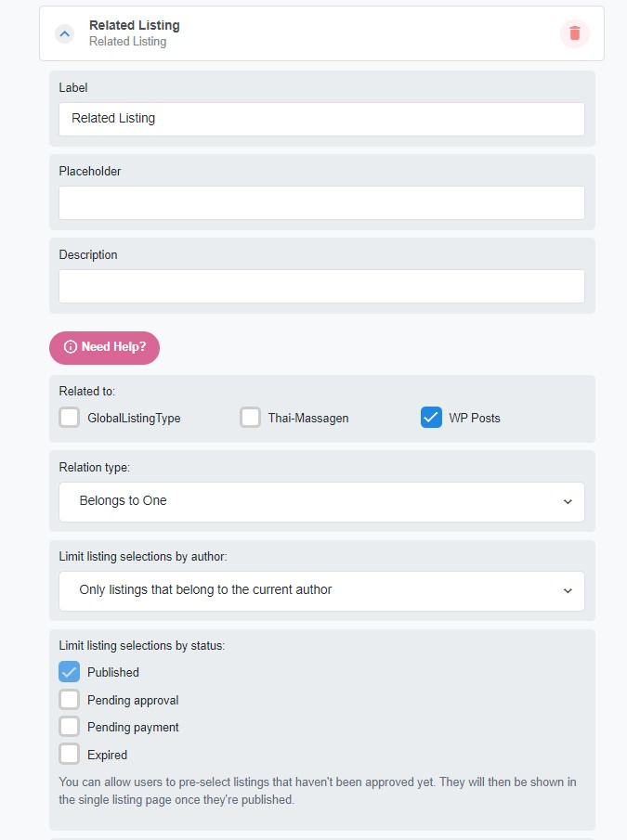Open the Relation type dropdown
The height and width of the screenshot is (840, 627).
coord(321,501)
